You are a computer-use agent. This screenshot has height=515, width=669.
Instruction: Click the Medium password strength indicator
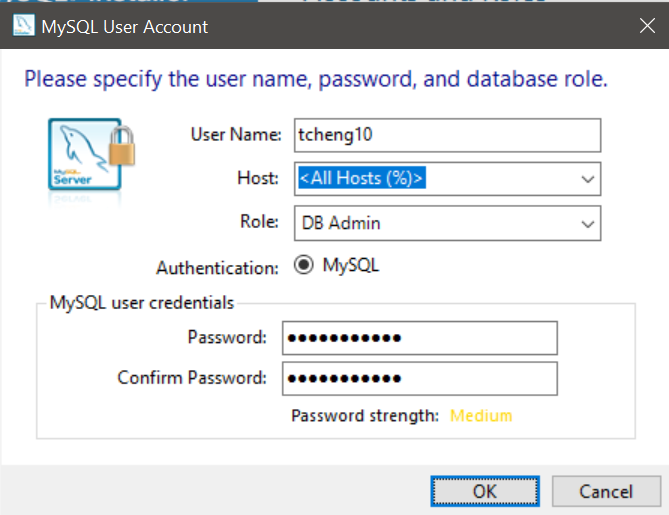(480, 415)
